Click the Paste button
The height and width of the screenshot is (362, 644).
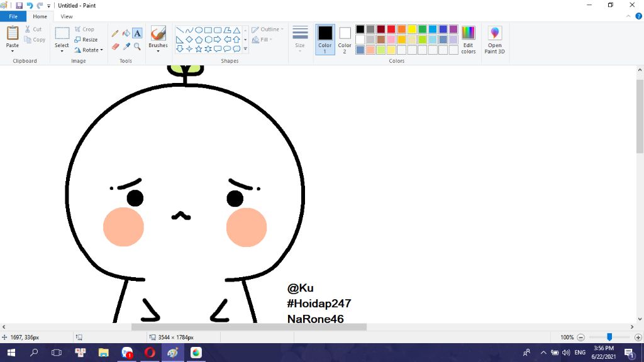[13, 36]
